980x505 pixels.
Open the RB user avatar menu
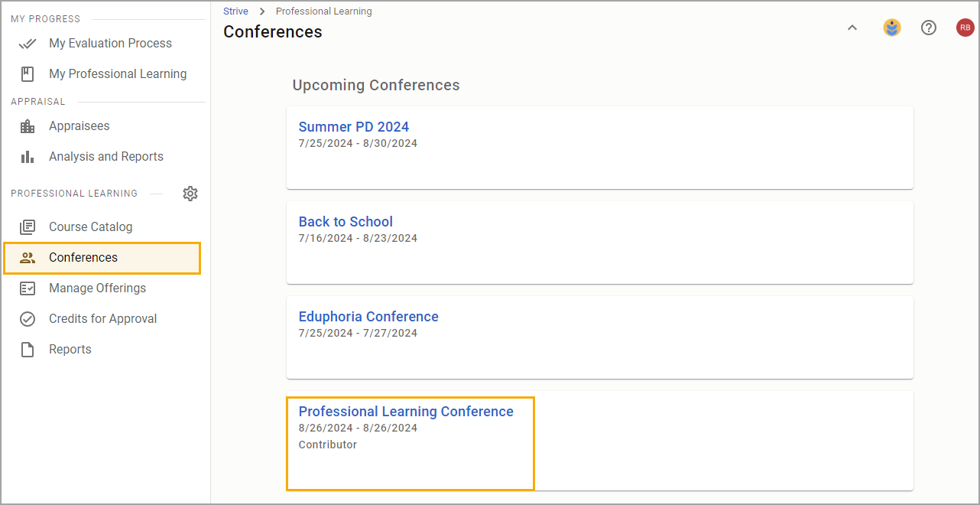coord(965,28)
